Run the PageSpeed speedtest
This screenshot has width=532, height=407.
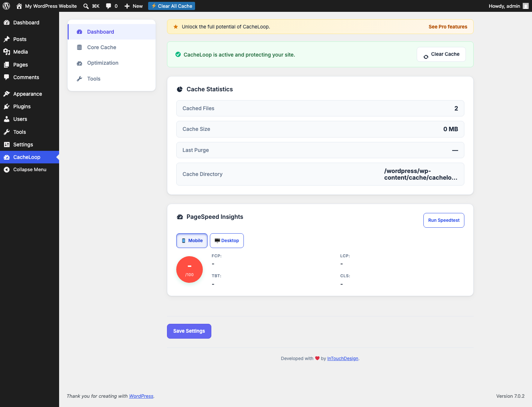[444, 220]
